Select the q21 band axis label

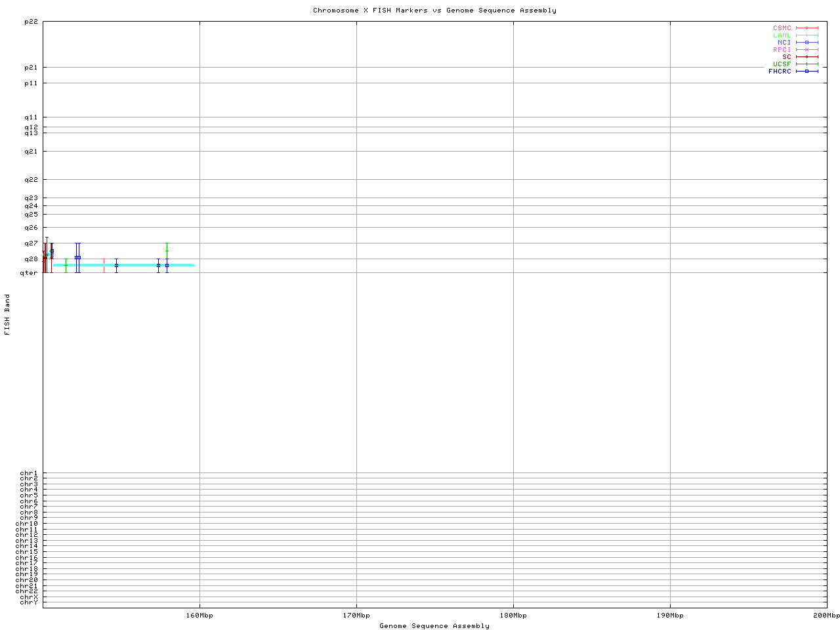[x=31, y=152]
